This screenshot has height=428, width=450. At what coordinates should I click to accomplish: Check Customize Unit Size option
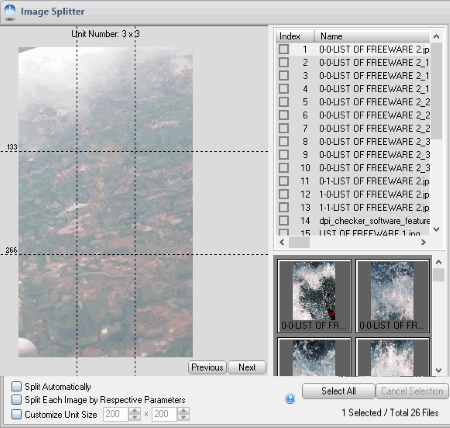click(16, 414)
